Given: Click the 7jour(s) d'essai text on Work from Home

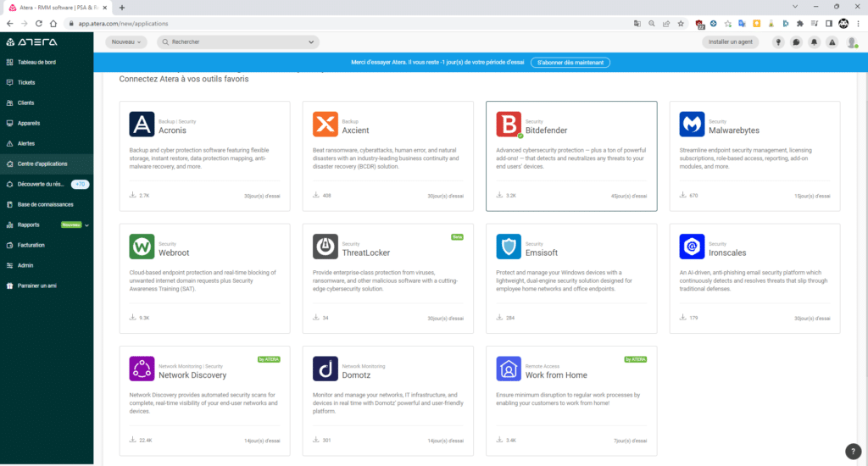Looking at the screenshot, I should [630, 441].
